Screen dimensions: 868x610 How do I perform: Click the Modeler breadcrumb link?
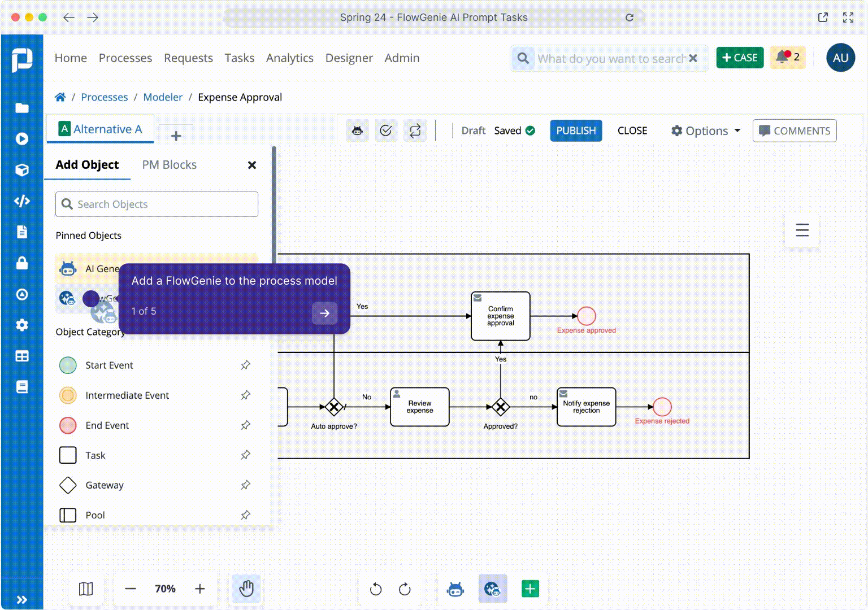163,97
